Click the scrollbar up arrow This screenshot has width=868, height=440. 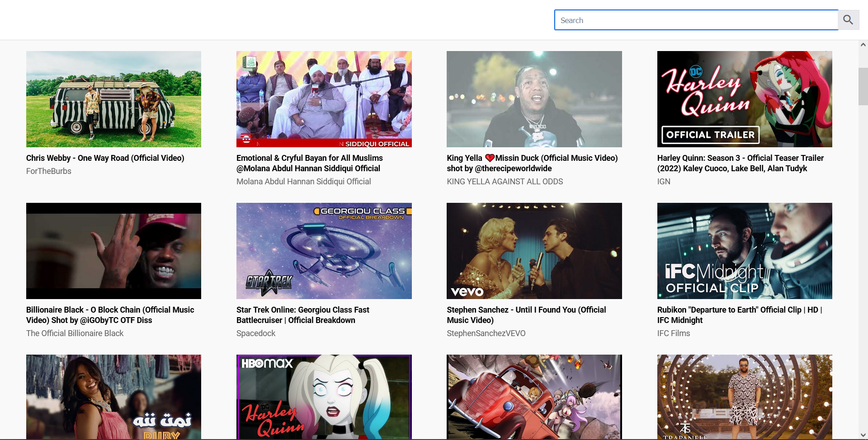point(863,45)
